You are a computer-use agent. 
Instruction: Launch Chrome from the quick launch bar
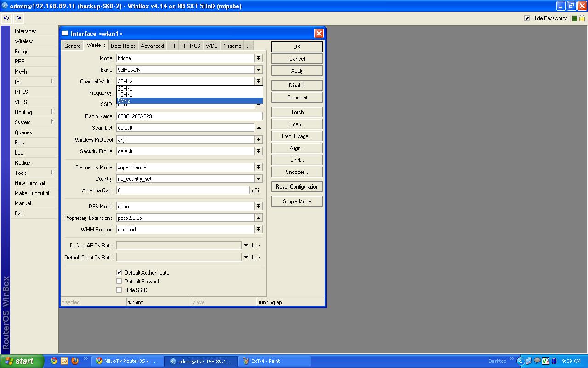click(54, 361)
